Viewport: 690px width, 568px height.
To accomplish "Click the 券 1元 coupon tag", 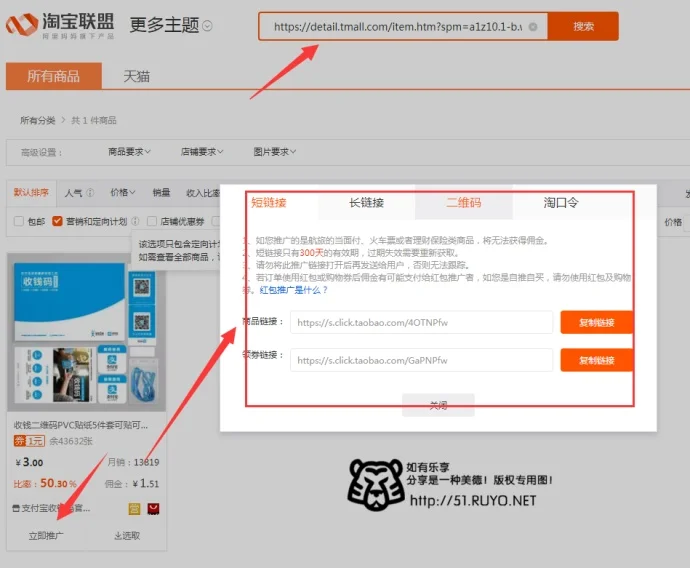I will tap(29, 441).
